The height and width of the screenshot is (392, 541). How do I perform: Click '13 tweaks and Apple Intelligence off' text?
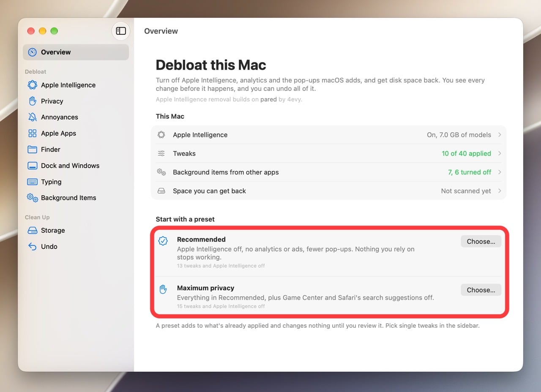click(x=221, y=266)
